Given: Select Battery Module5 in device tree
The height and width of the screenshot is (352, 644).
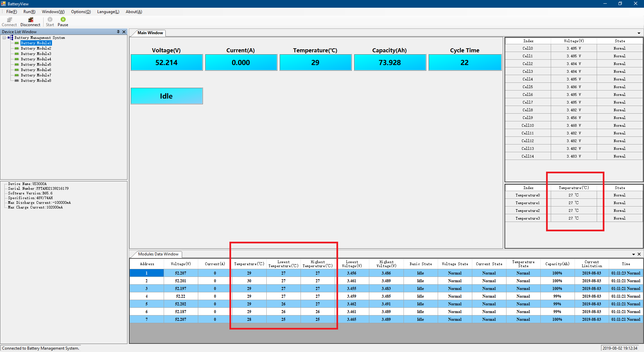Looking at the screenshot, I should tap(36, 64).
